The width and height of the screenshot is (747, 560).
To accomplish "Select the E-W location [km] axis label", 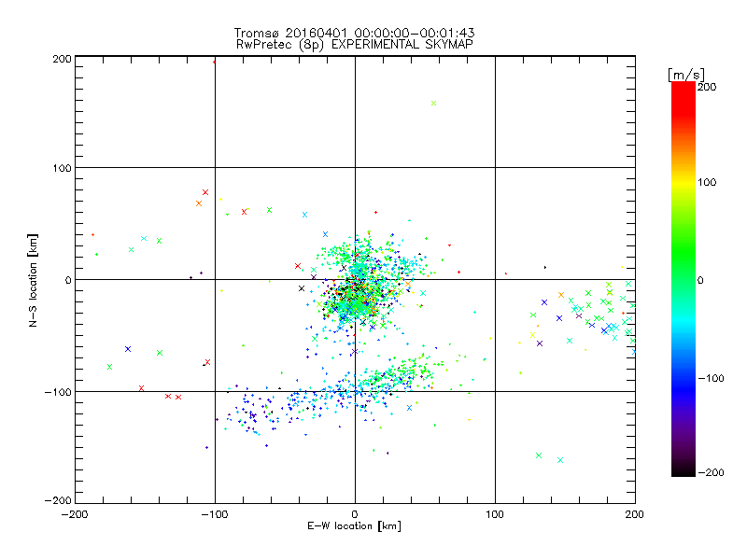I will 354,526.
